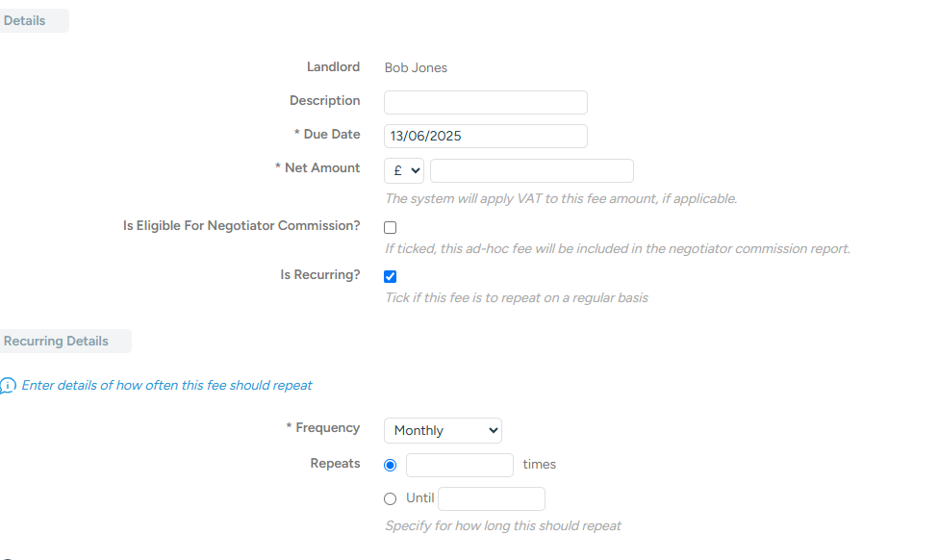The height and width of the screenshot is (560, 939).
Task: Click the 'Enter details of how often' hint
Action: (x=166, y=386)
